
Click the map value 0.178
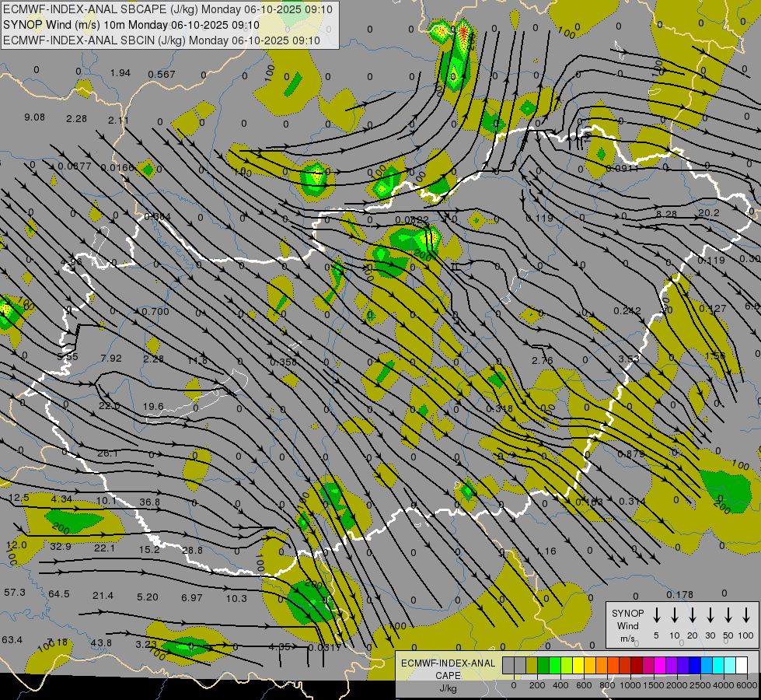point(679,594)
